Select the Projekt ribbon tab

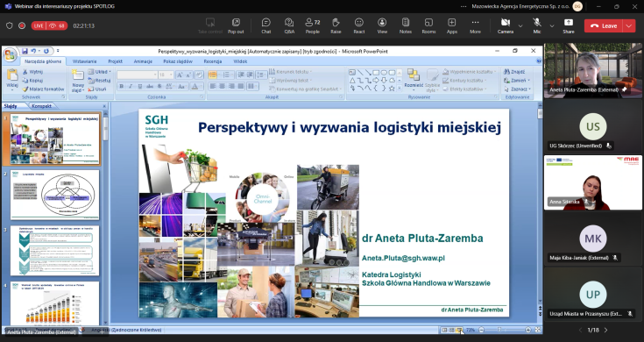coord(115,61)
